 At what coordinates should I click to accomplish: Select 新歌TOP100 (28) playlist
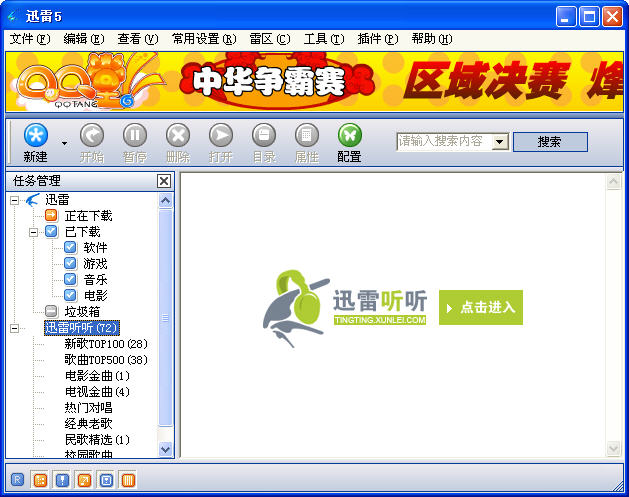(x=106, y=344)
